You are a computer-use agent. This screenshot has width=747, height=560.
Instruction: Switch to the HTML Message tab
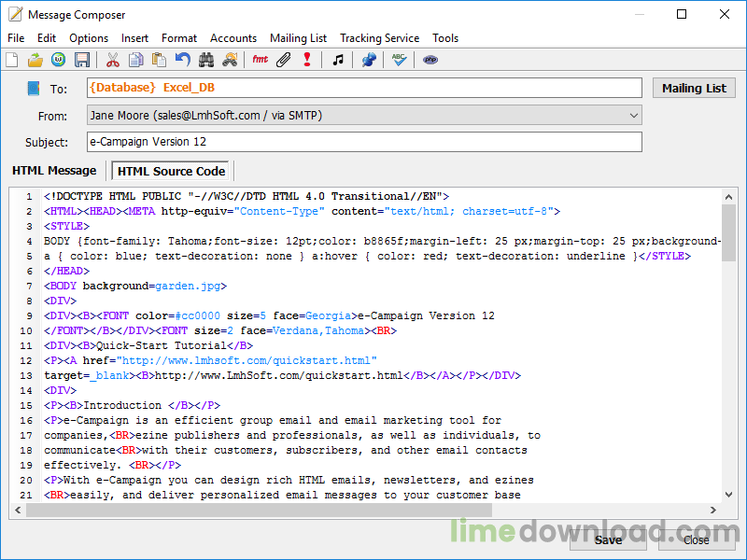(54, 171)
